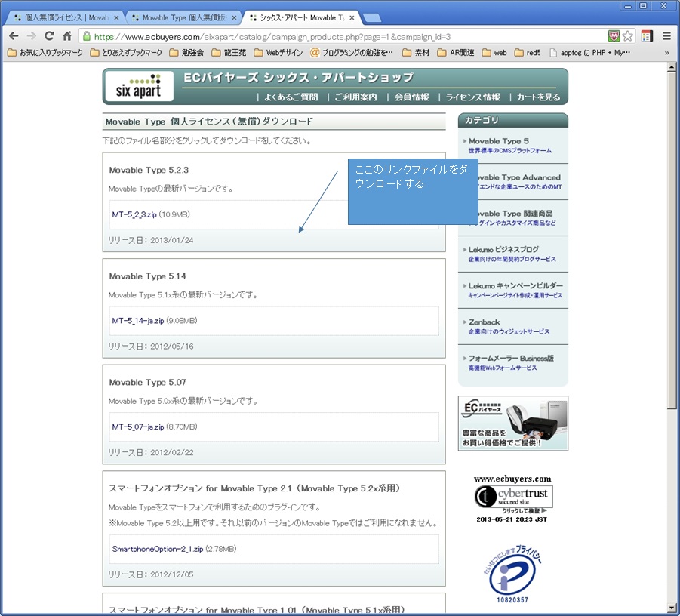
Task: Open the appfog に PHP bookmark
Action: pyautogui.click(x=589, y=53)
